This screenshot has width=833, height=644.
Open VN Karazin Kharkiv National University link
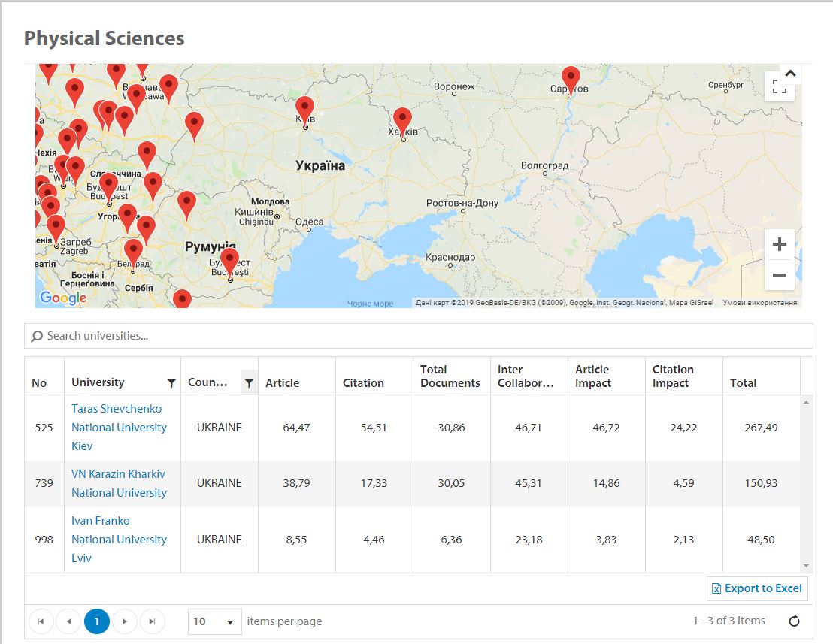(x=119, y=483)
